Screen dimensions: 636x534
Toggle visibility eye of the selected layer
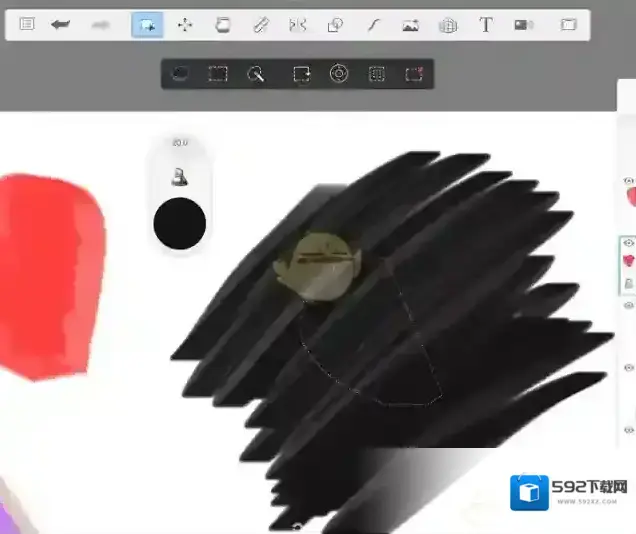[629, 243]
